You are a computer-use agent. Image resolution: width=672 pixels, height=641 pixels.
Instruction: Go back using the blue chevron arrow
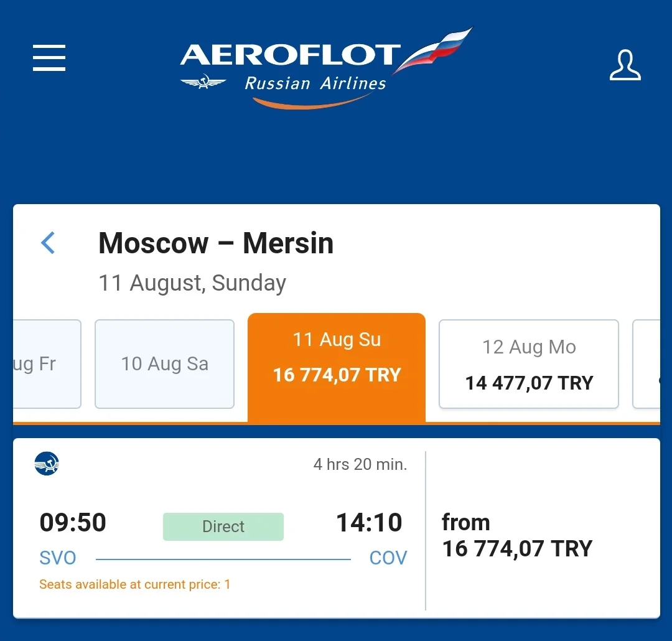[x=48, y=243]
